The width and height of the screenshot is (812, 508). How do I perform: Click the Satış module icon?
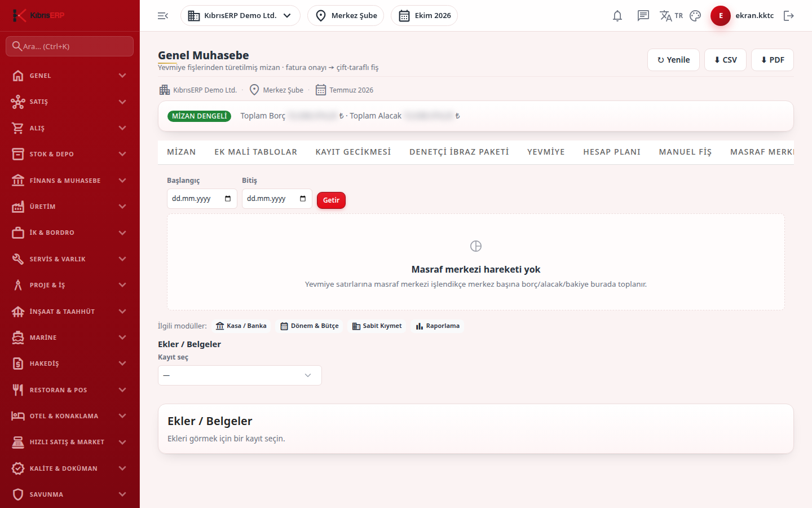click(x=18, y=102)
